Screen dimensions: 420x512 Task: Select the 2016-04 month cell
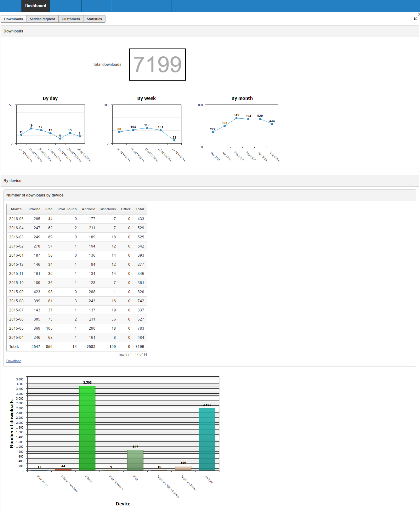[x=16, y=228]
